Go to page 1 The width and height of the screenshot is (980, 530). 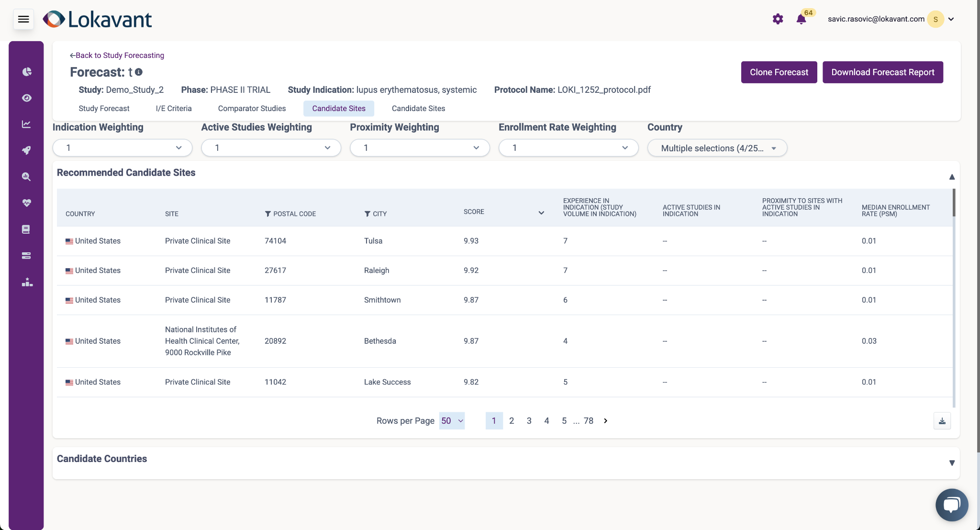494,421
